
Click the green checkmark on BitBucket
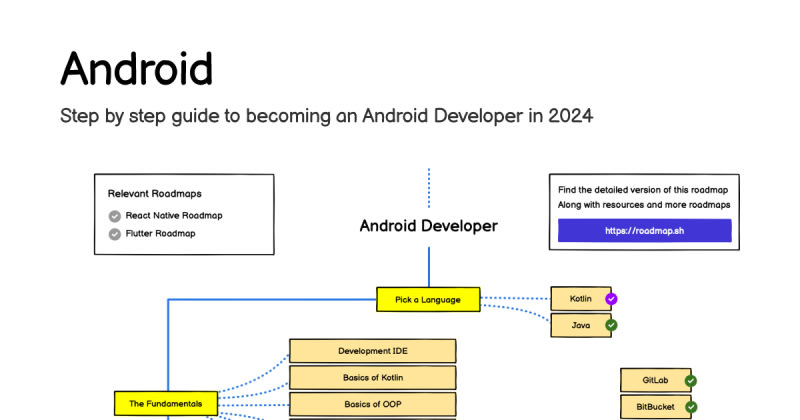pyautogui.click(x=691, y=407)
